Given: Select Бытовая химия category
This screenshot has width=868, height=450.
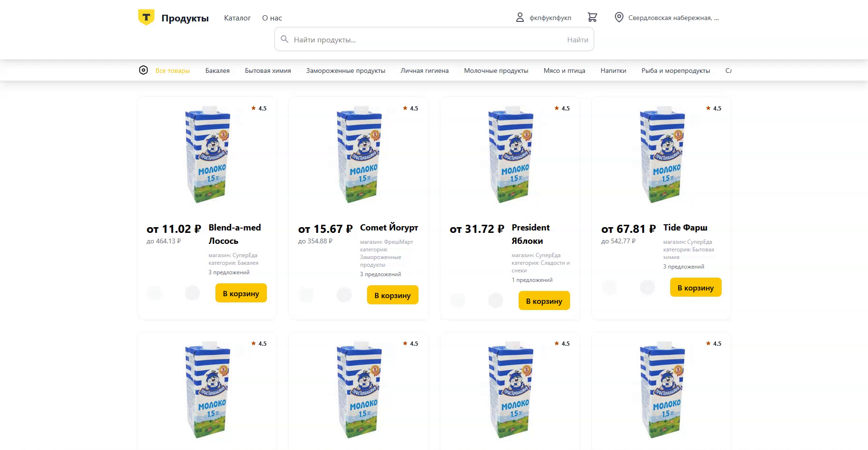Looking at the screenshot, I should (268, 71).
